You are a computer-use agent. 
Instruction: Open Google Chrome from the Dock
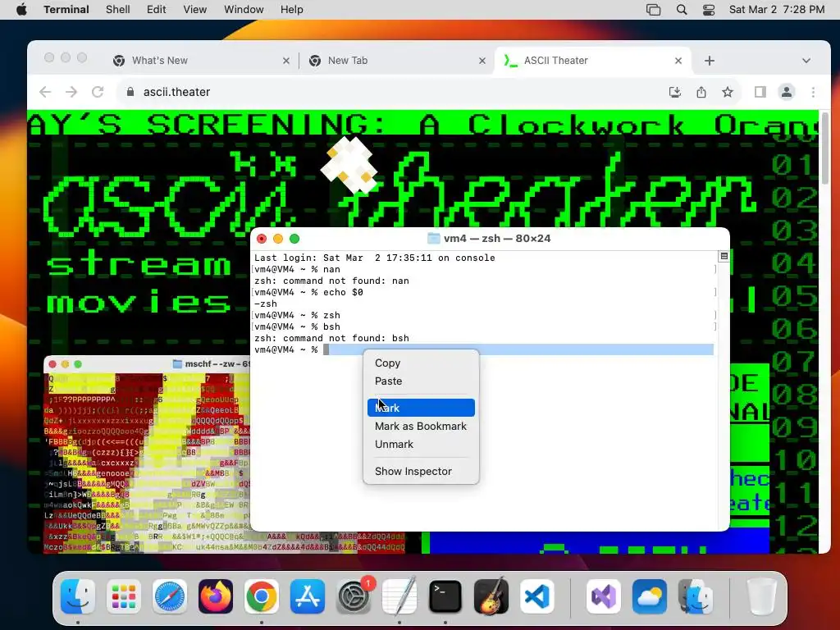pos(262,596)
